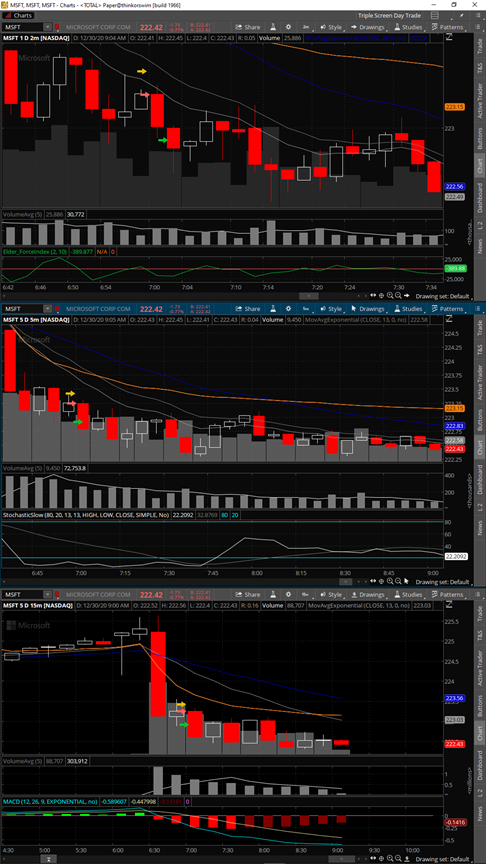Open gear settings in the 5m chart toolbar

pyautogui.click(x=288, y=309)
